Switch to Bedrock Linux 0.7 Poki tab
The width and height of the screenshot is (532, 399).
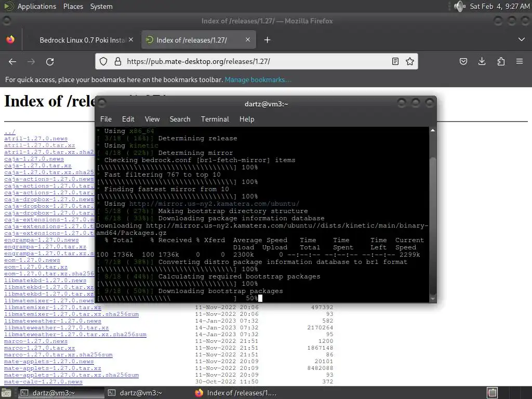click(83, 40)
